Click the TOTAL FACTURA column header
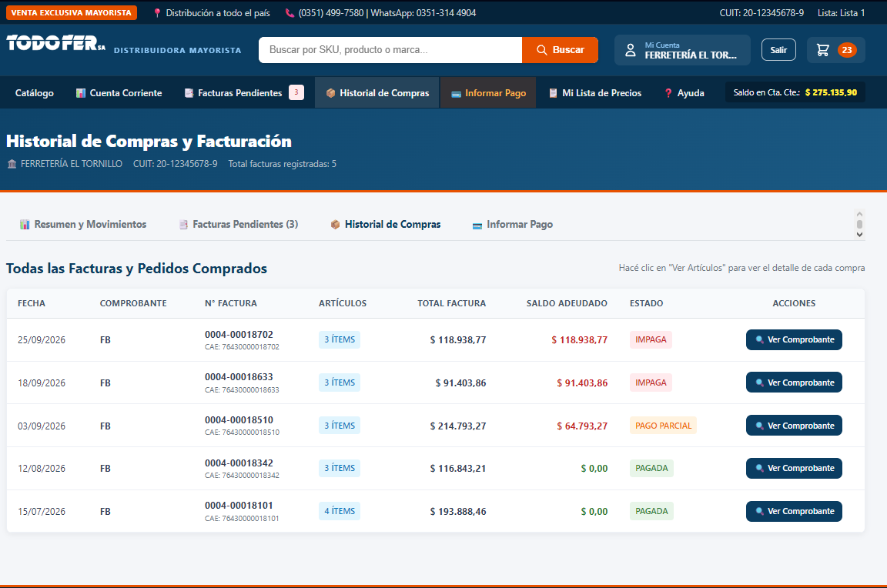 tap(451, 303)
